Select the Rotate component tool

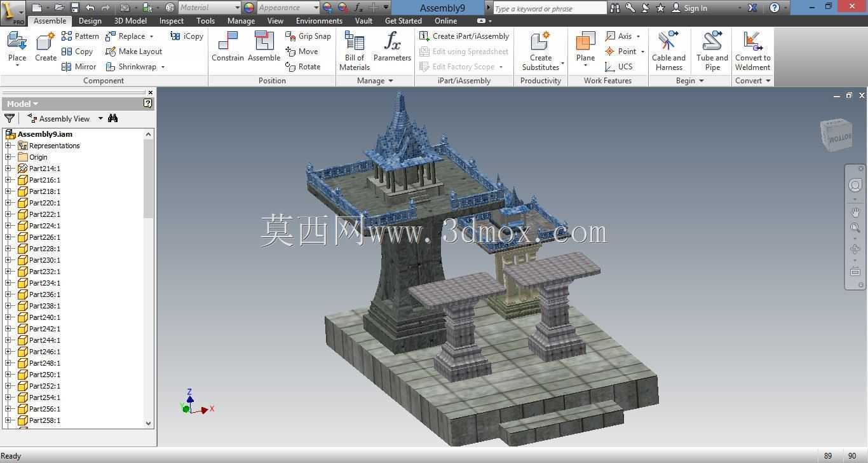click(303, 67)
